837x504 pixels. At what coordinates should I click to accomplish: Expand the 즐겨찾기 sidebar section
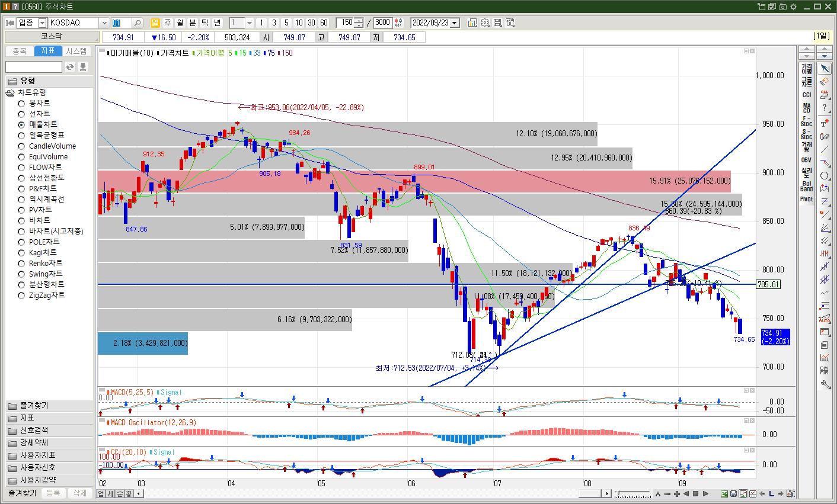point(49,406)
